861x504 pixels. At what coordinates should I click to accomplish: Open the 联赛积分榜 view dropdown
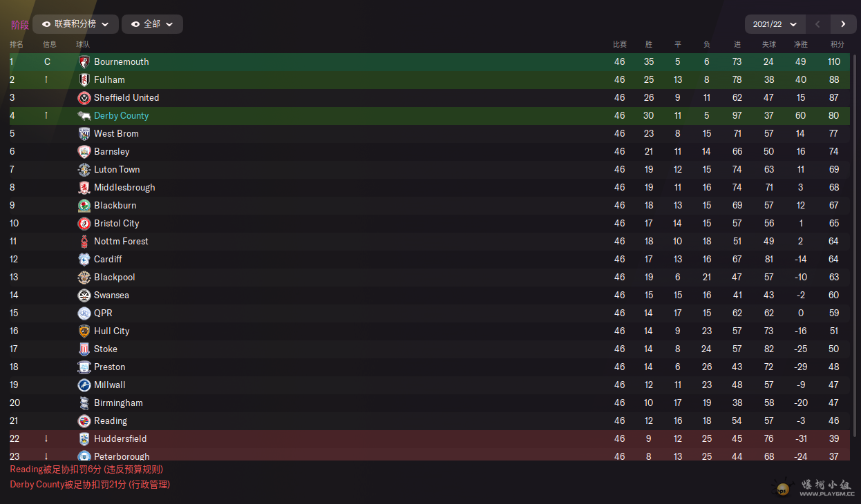point(75,24)
